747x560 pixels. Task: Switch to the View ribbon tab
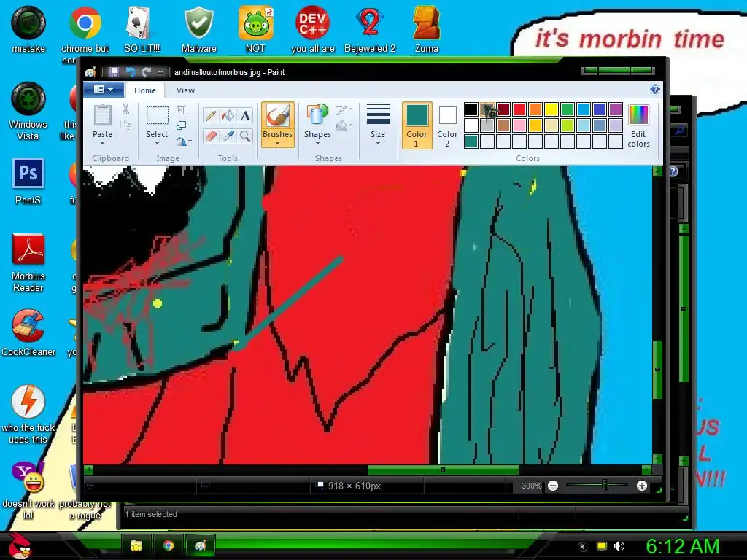pyautogui.click(x=185, y=90)
